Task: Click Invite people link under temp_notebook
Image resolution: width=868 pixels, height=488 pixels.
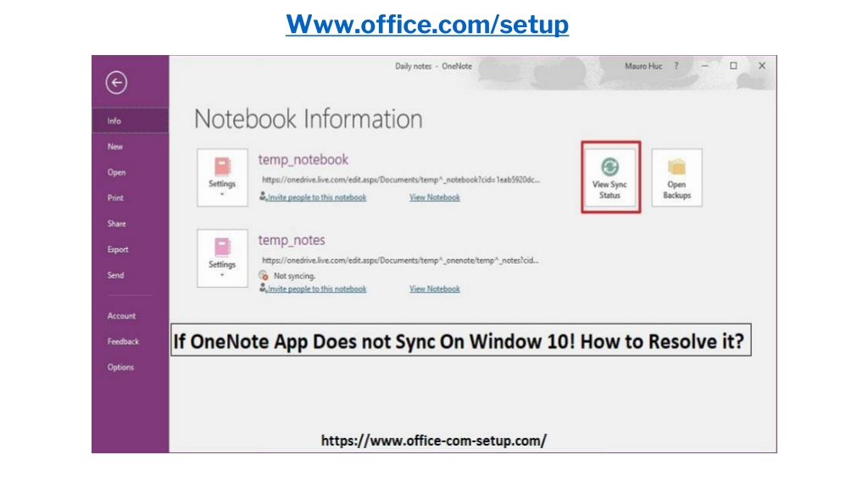Action: pyautogui.click(x=317, y=197)
